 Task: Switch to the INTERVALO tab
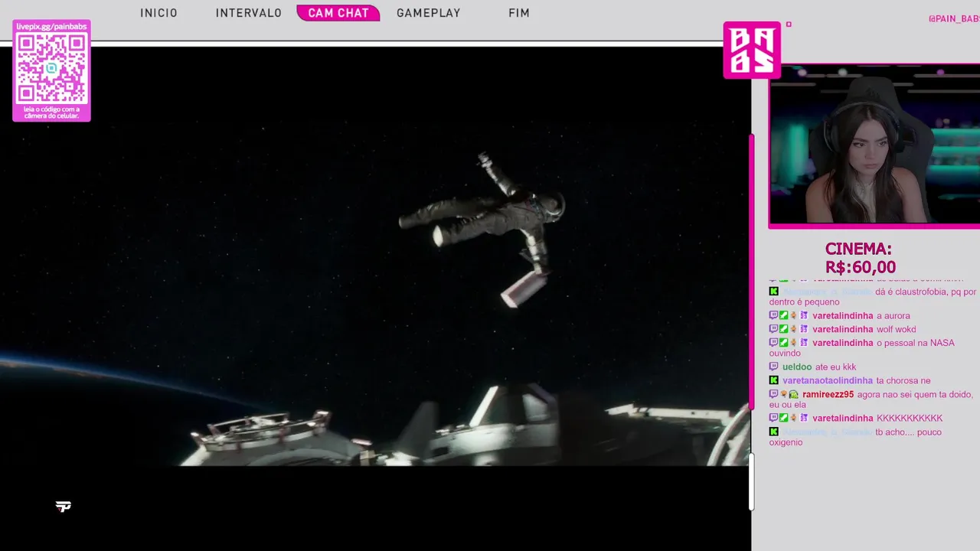coord(249,13)
